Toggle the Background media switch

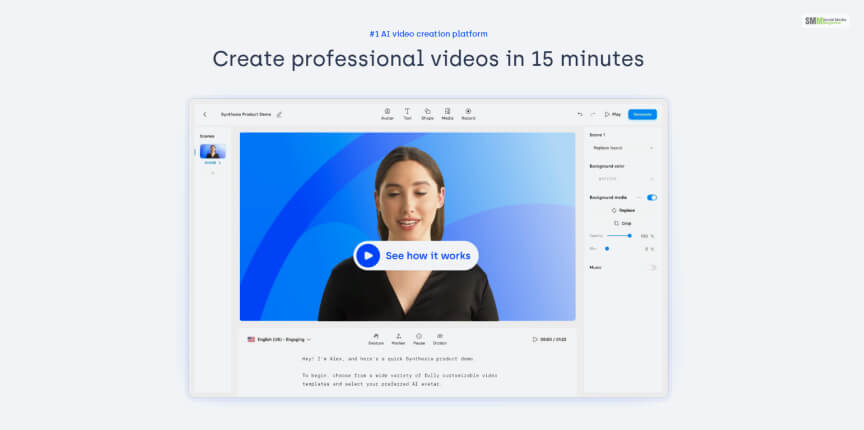pyautogui.click(x=652, y=197)
